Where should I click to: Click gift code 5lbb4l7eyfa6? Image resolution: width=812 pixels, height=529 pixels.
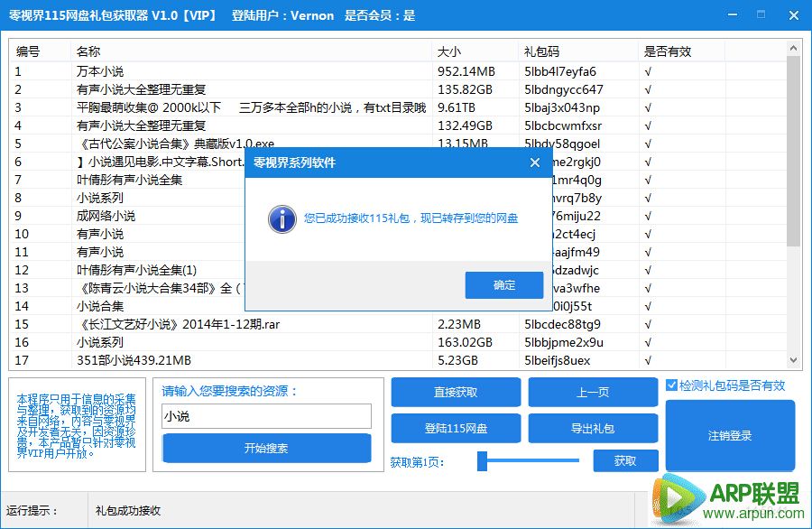click(559, 71)
